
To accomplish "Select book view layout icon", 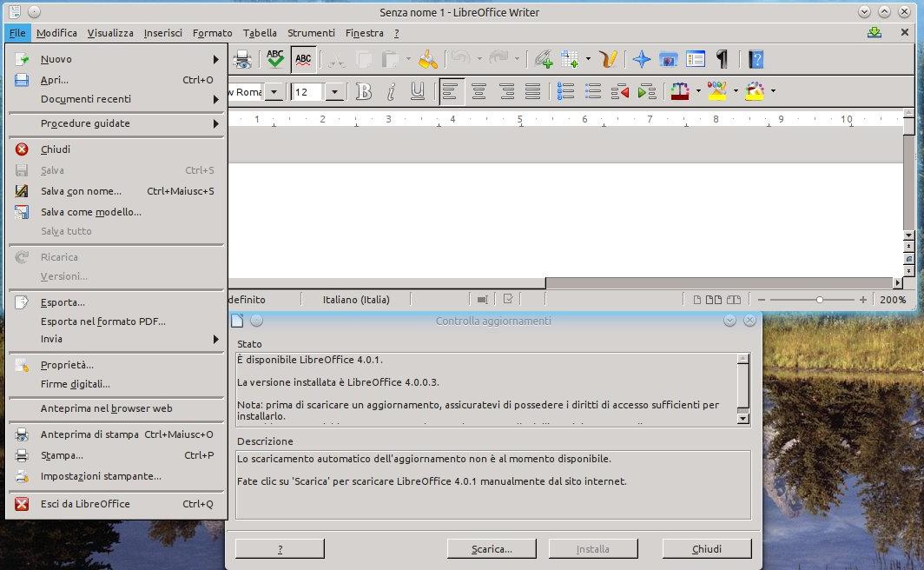I will pos(734,300).
